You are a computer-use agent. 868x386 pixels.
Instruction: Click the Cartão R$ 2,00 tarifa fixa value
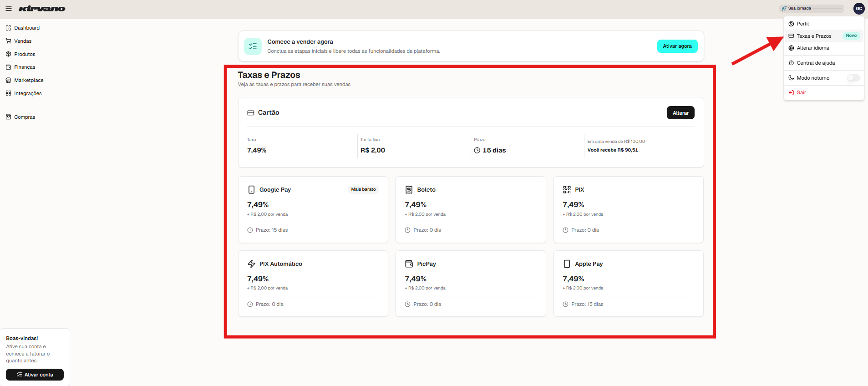point(373,150)
